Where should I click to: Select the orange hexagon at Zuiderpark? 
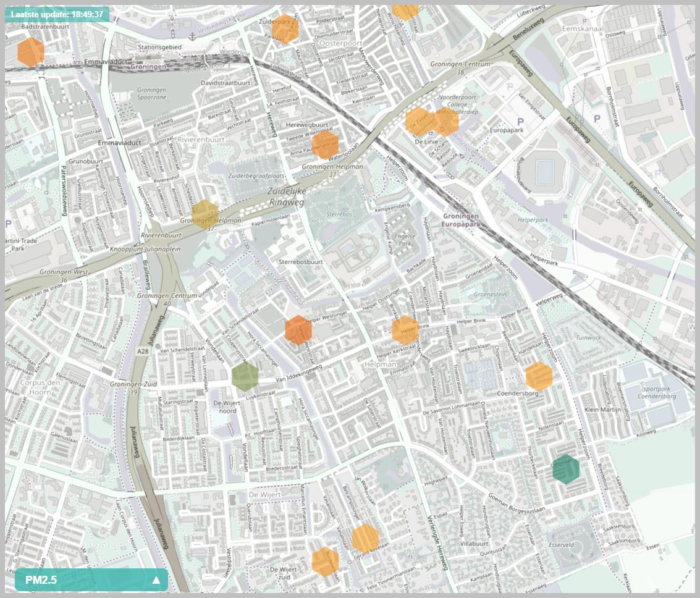(x=285, y=29)
